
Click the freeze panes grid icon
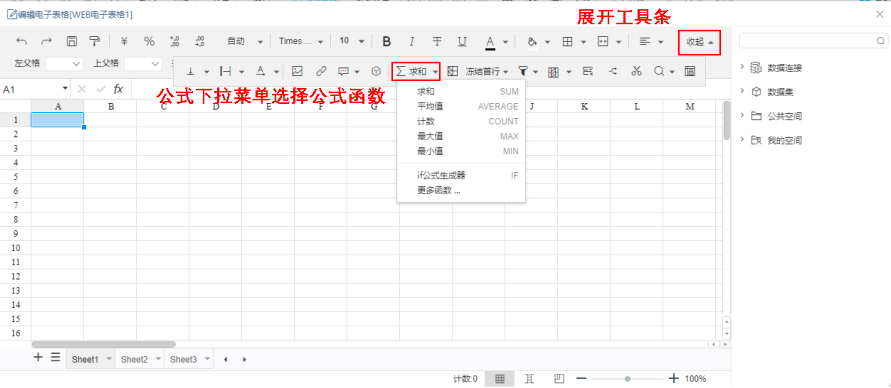[x=452, y=72]
